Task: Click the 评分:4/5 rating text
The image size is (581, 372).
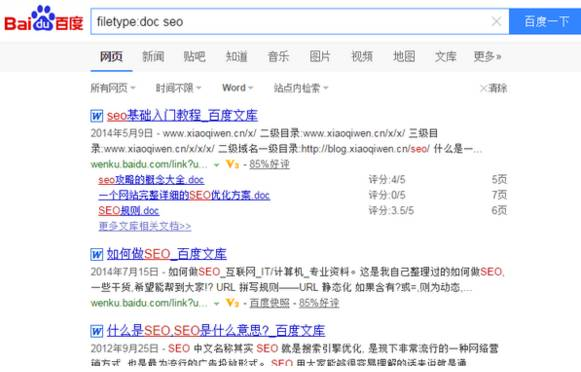Action: (387, 180)
